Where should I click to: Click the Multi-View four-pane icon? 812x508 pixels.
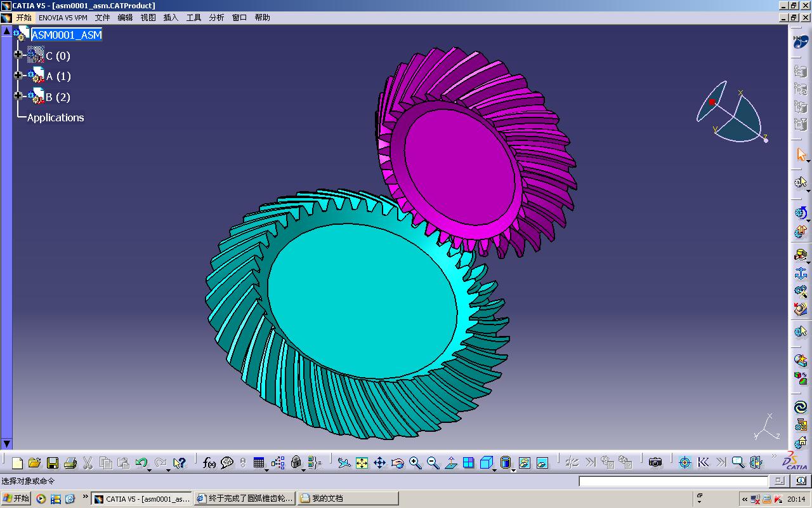click(469, 463)
